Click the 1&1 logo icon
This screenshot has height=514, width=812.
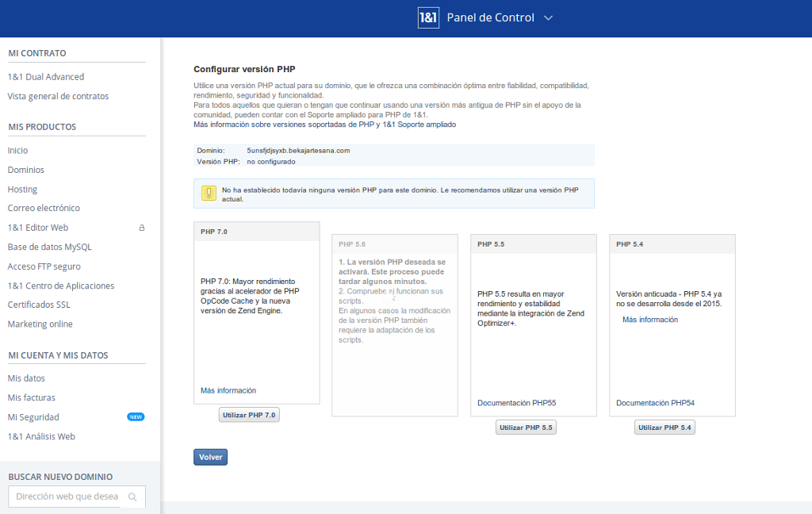point(428,17)
